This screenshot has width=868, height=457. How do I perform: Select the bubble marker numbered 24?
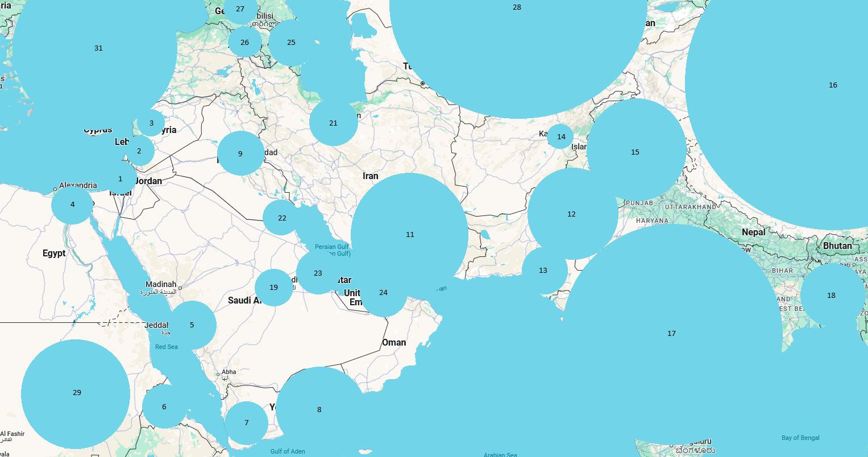pos(384,293)
